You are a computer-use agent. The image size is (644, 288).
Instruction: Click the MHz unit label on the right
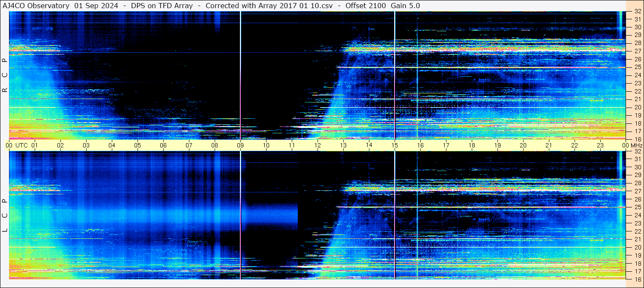tap(636, 145)
